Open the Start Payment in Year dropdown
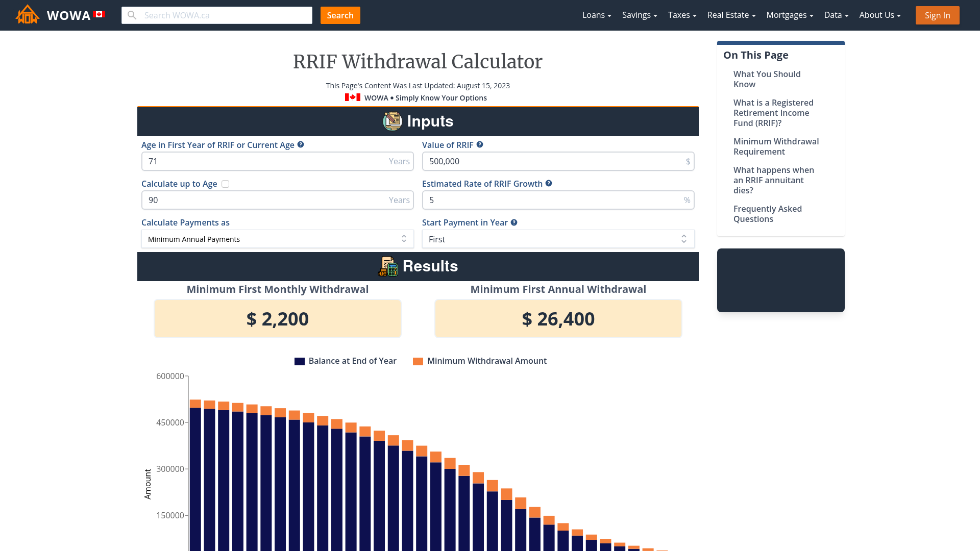Screen dimensions: 980x551 click(558, 239)
